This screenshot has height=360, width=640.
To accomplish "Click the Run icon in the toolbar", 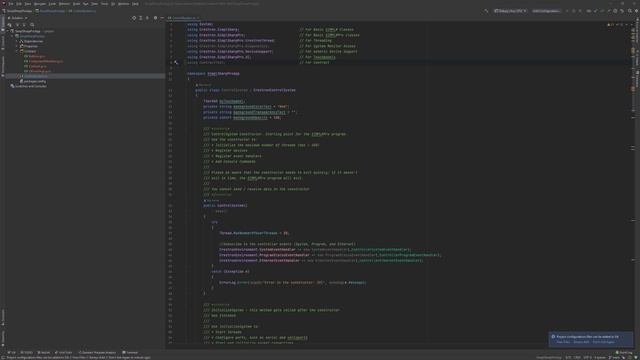I will [x=567, y=11].
